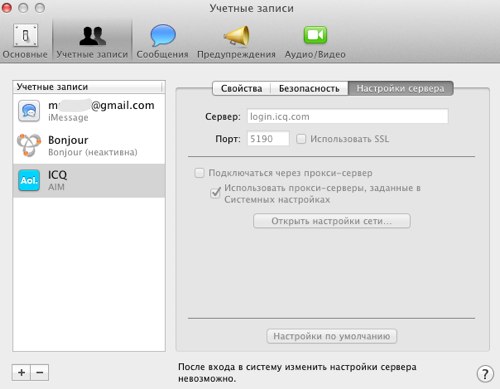Open the Основные preferences pane icon
The image size is (500, 389).
coord(25,36)
